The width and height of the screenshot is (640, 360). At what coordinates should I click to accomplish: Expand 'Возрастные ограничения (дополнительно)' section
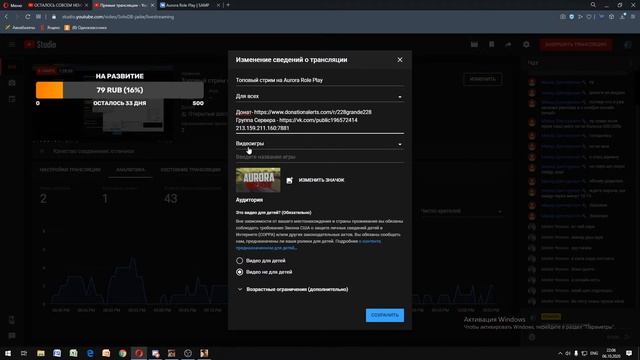(292, 289)
